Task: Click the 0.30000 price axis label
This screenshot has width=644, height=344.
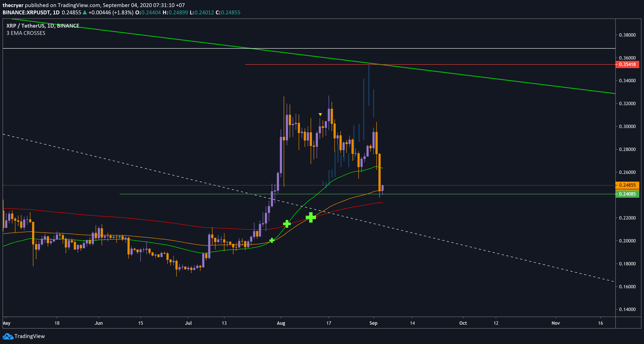Action: [627, 126]
